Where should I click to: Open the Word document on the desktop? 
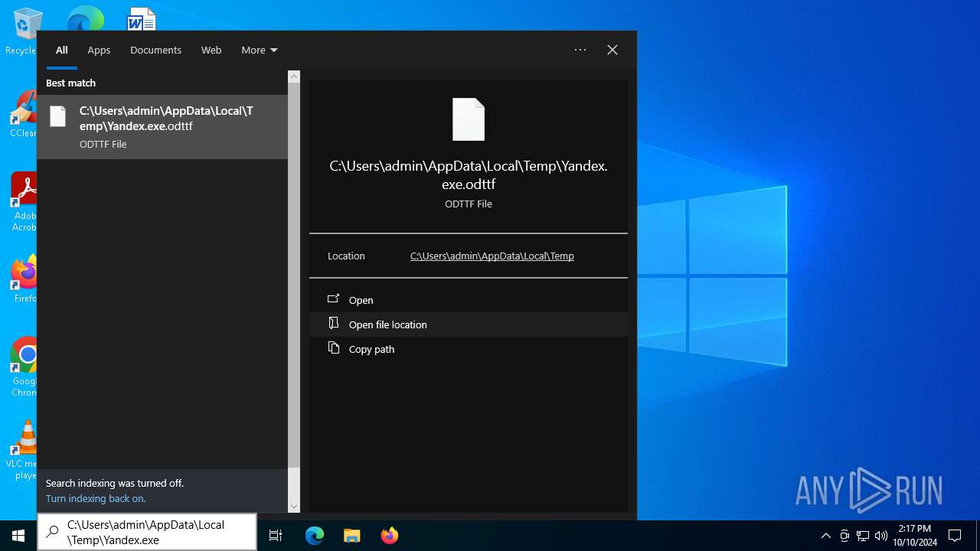click(142, 18)
